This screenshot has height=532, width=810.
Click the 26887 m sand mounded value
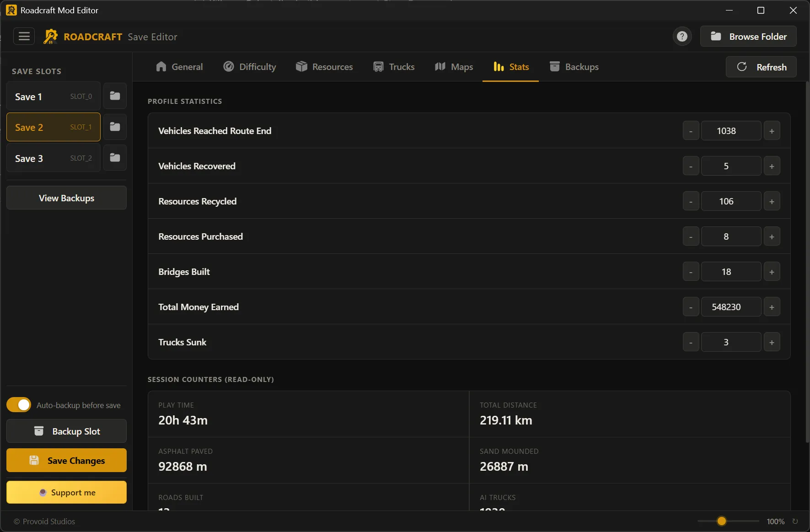tap(504, 467)
